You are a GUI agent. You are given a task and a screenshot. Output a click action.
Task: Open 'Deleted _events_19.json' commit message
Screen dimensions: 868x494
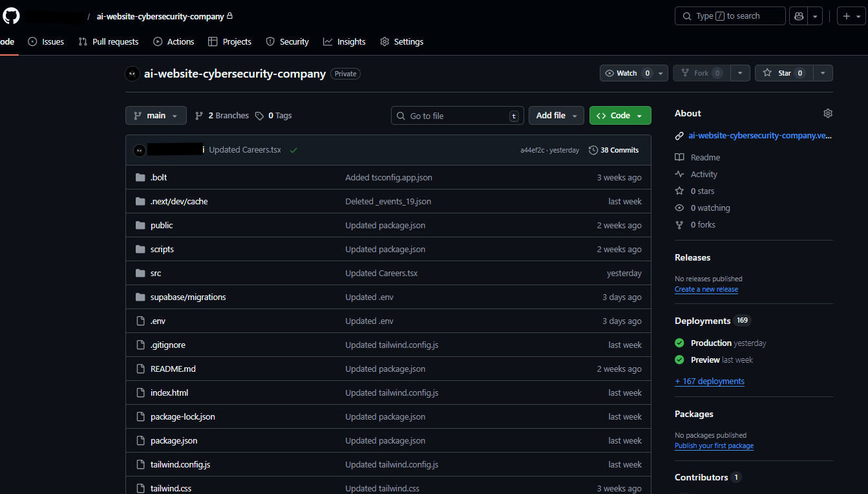[x=388, y=201]
